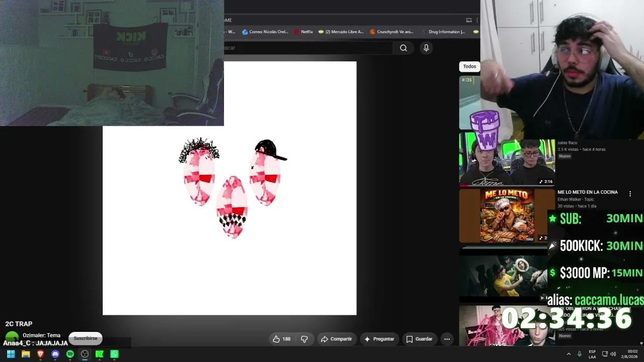
Task: Open ME LO METO EN LA COCINA thumbnail
Action: pos(507,216)
